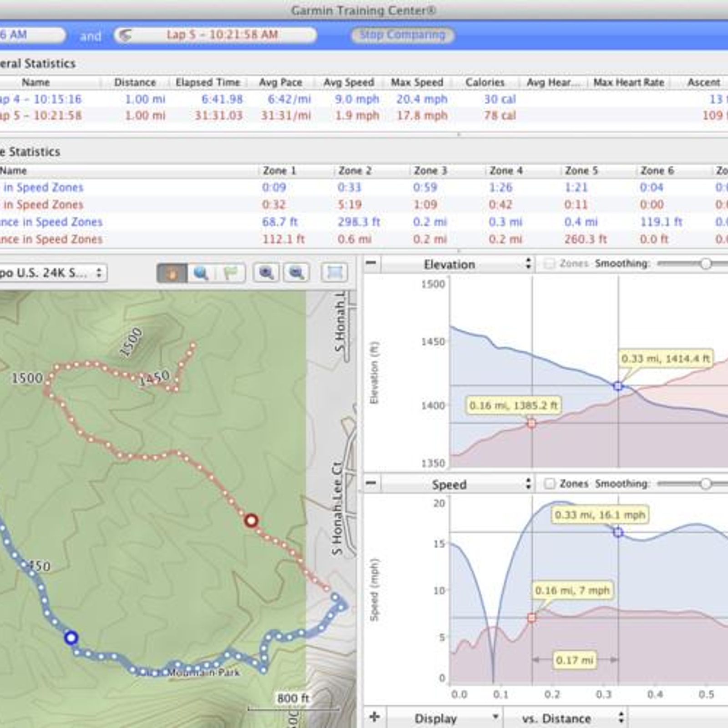Screen dimensions: 728x728
Task: Open the Elevation graph type dropdown
Action: (x=457, y=264)
